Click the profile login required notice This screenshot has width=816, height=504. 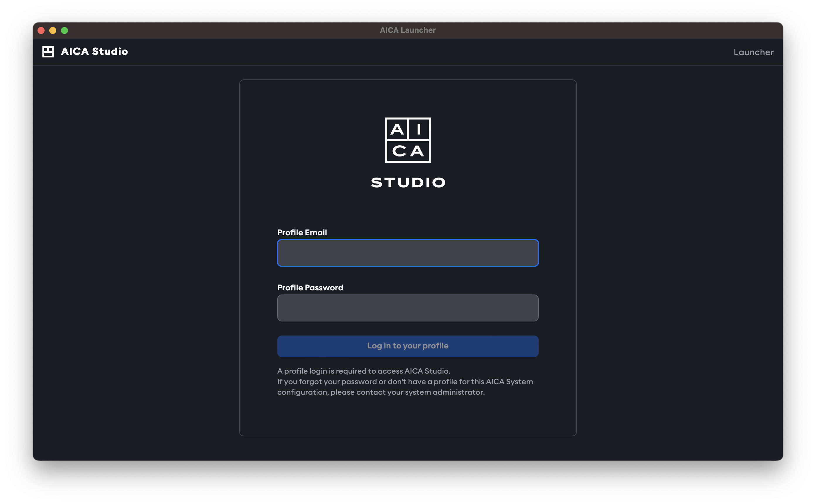pos(363,370)
